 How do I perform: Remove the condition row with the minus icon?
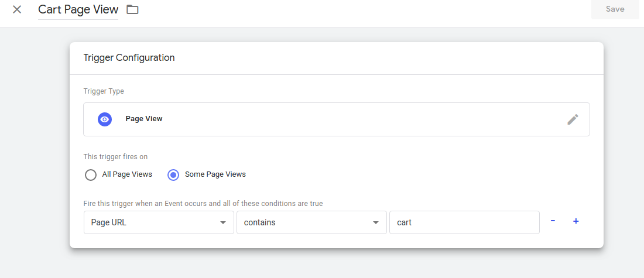coord(553,221)
